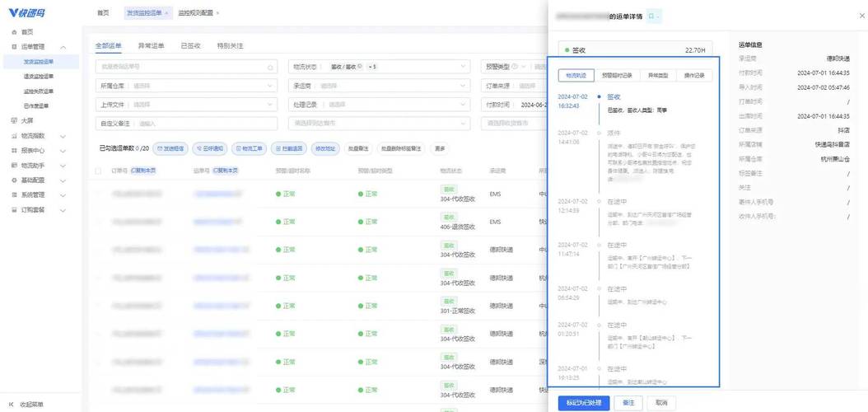868x412 pixels.
Task: Show the 预警超时记录 tab in detail panel
Action: pyautogui.click(x=617, y=75)
